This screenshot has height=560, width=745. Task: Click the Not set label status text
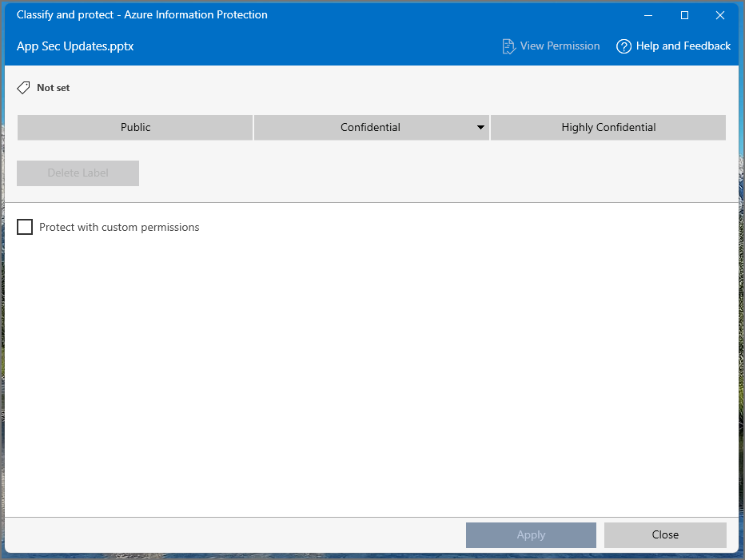(x=54, y=88)
